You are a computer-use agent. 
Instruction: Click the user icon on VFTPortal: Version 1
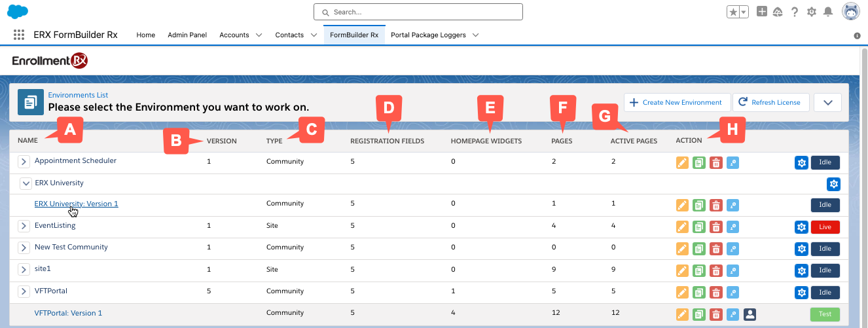(x=750, y=314)
